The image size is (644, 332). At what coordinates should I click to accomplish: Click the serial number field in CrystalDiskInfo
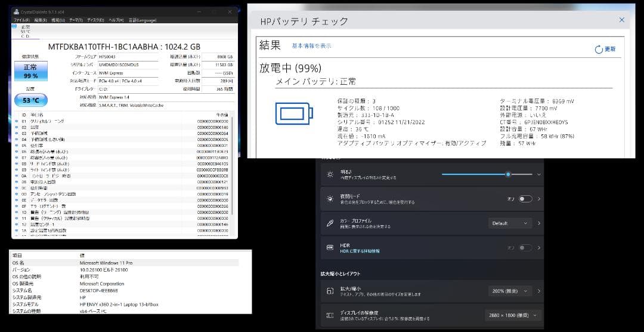pyautogui.click(x=128, y=65)
